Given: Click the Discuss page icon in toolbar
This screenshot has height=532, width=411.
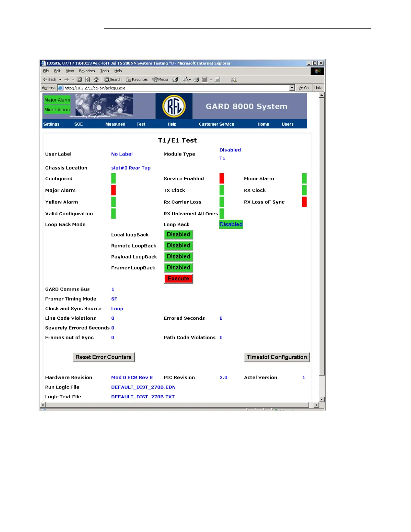Looking at the screenshot, I should (218, 80).
